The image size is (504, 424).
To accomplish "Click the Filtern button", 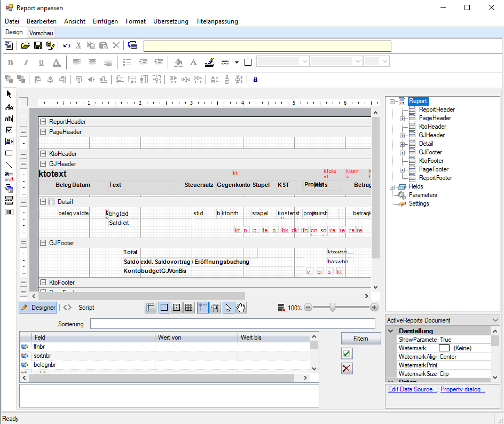I will click(x=360, y=339).
